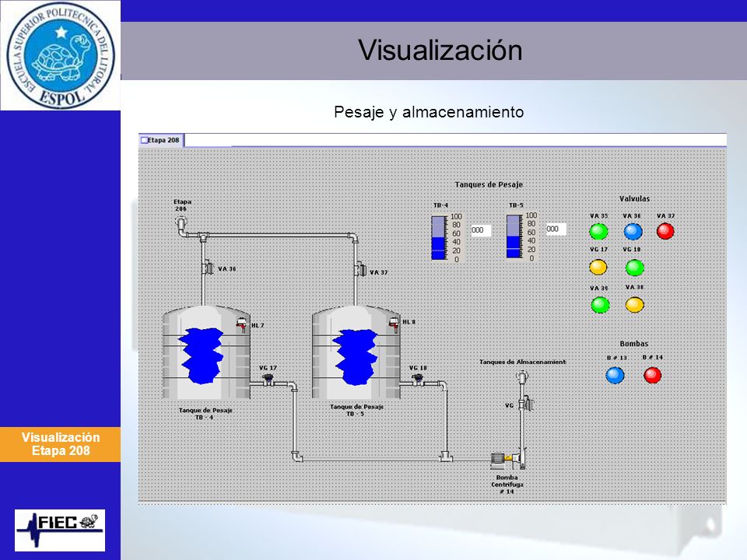Click the Tanques de Almacenamiento label

[x=523, y=362]
